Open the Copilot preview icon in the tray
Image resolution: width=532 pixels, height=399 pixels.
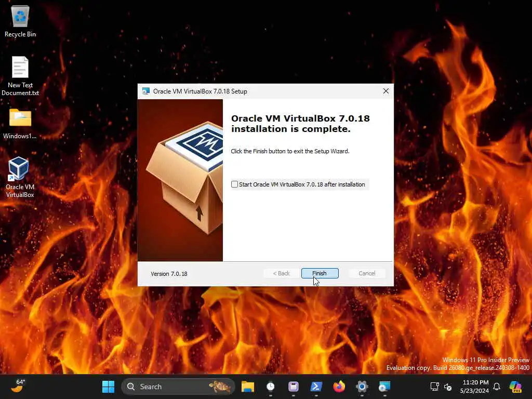click(515, 387)
